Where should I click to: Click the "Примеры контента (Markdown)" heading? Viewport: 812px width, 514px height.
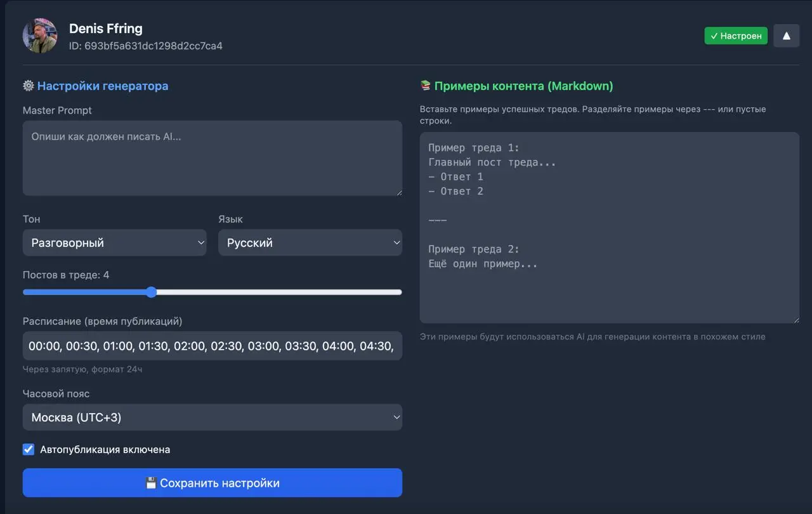tap(524, 86)
